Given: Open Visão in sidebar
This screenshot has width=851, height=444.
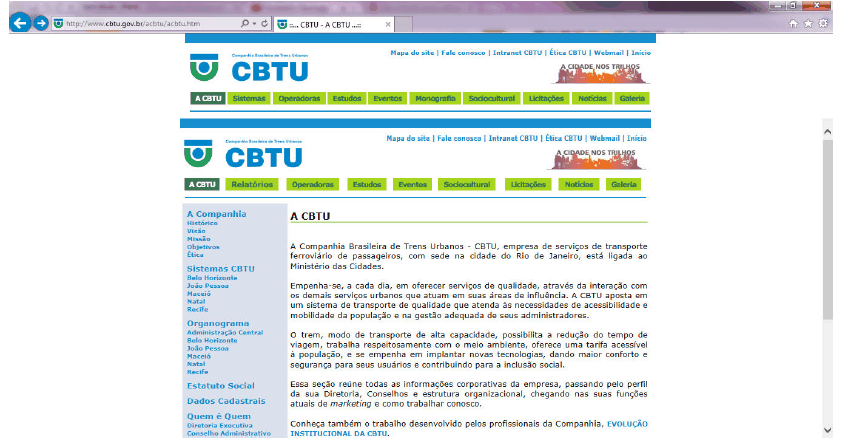Looking at the screenshot, I should 196,231.
